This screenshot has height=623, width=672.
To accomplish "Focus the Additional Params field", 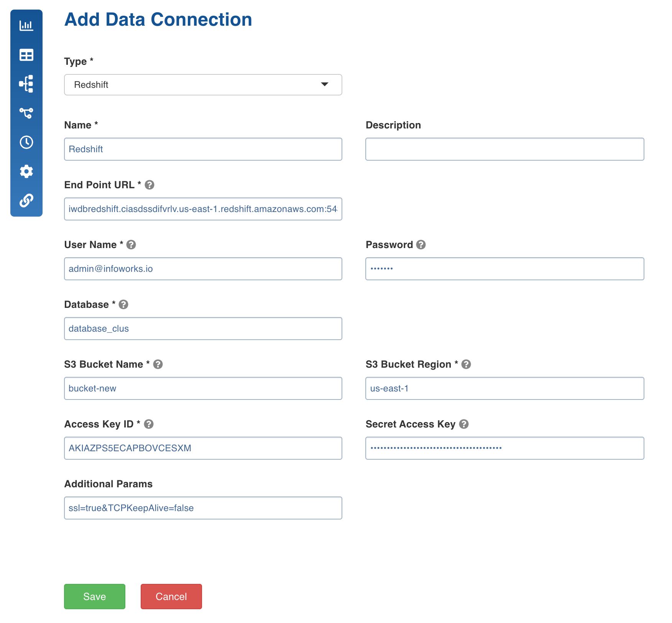I will pos(203,508).
